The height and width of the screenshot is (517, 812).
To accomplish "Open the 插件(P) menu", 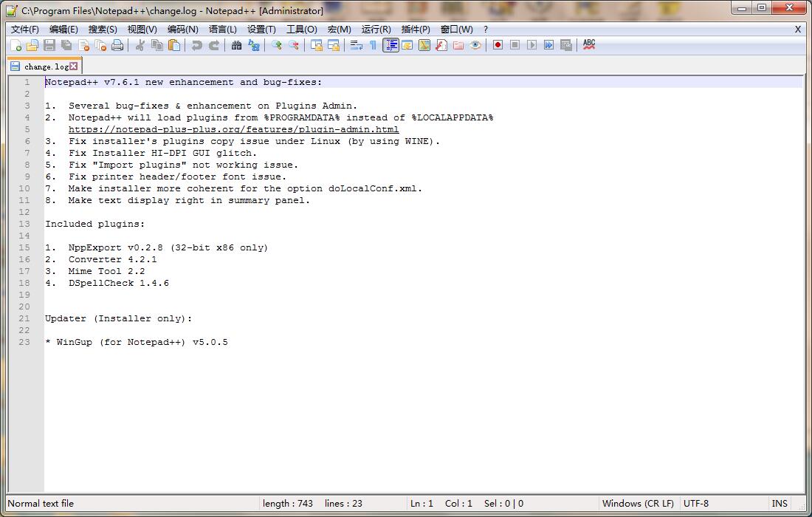I will click(416, 30).
